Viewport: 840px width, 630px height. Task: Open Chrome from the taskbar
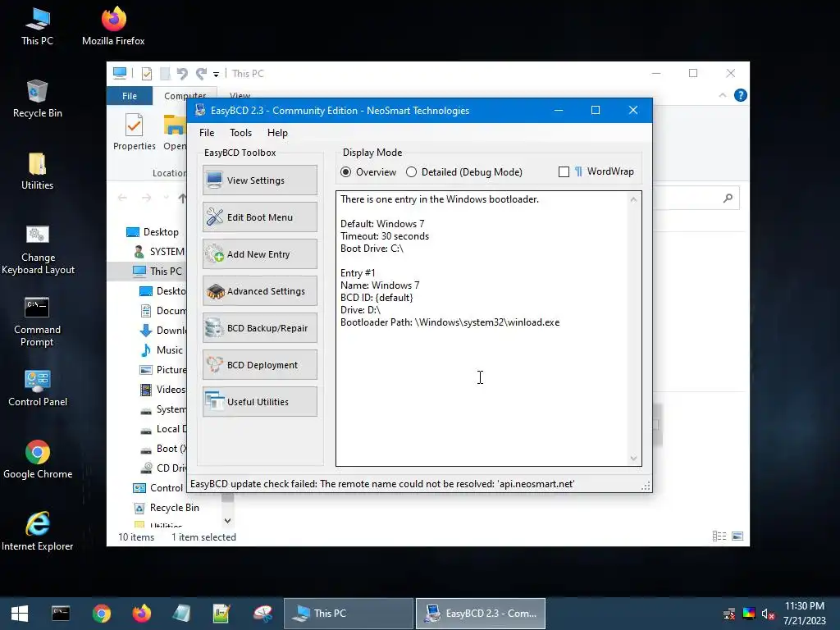(x=101, y=614)
